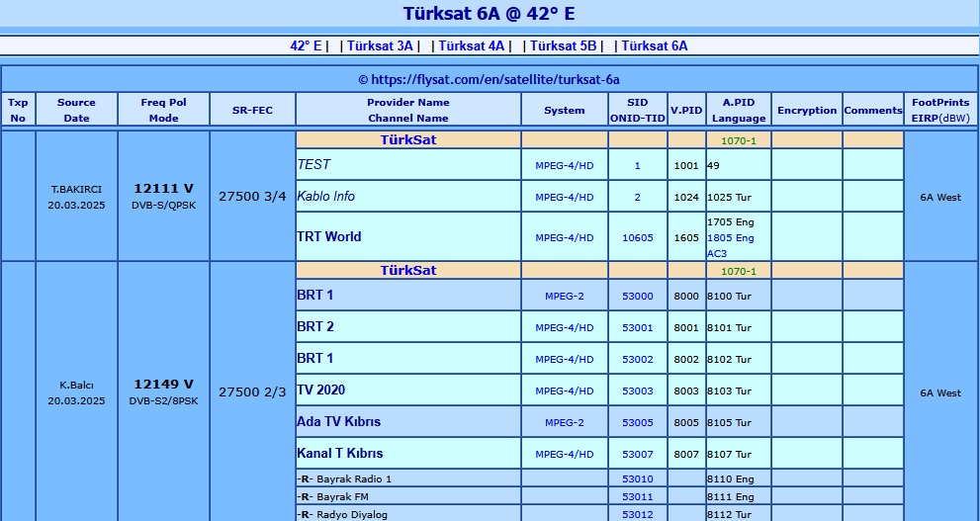The image size is (980, 521).
Task: Open the 6A West footprint for 12149 V
Action: tap(940, 392)
